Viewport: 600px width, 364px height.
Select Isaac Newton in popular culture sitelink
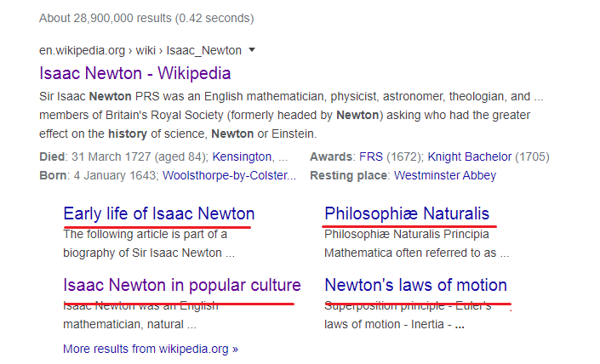coord(182,285)
